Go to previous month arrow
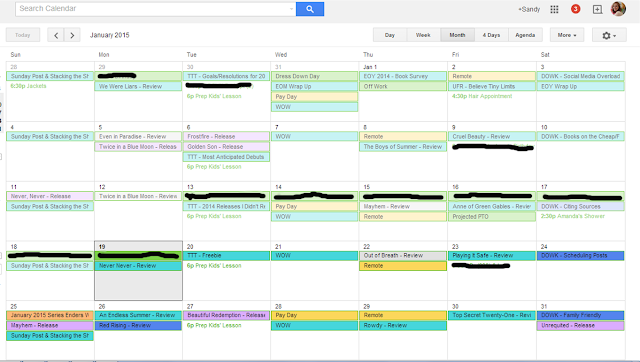 tap(56, 35)
